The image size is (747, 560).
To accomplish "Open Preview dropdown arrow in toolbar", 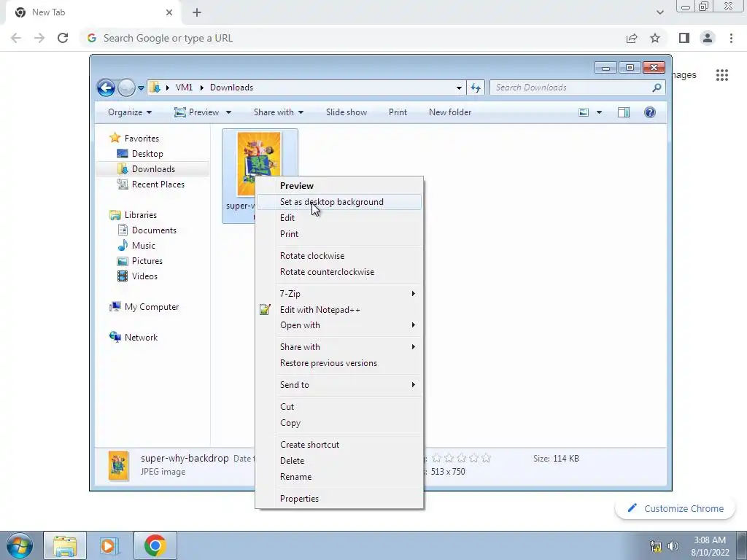I will coord(228,112).
